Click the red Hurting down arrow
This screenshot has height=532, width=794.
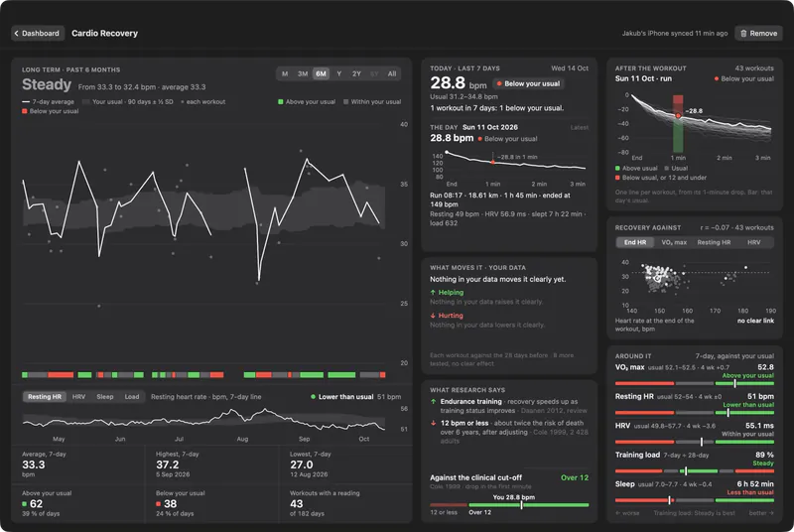(433, 316)
